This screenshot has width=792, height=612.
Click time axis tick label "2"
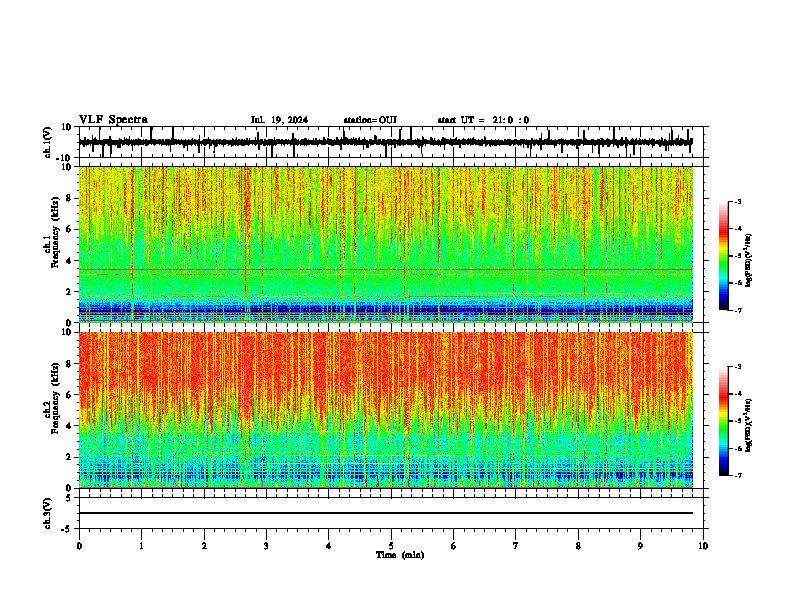tap(204, 546)
